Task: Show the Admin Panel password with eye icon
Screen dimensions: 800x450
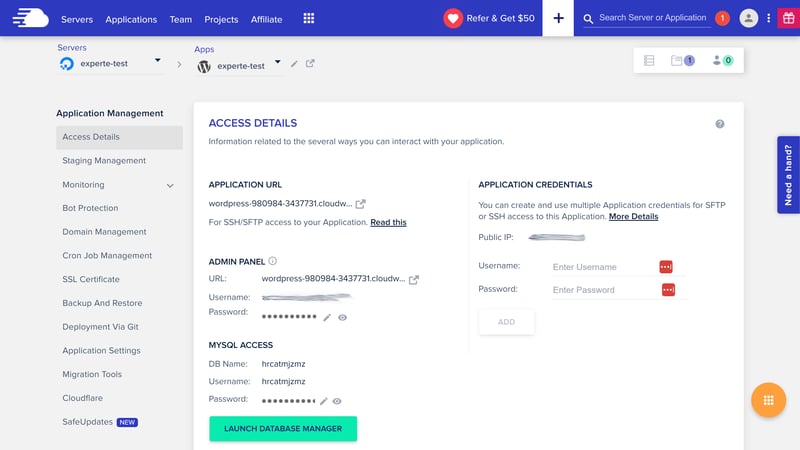Action: click(x=342, y=317)
